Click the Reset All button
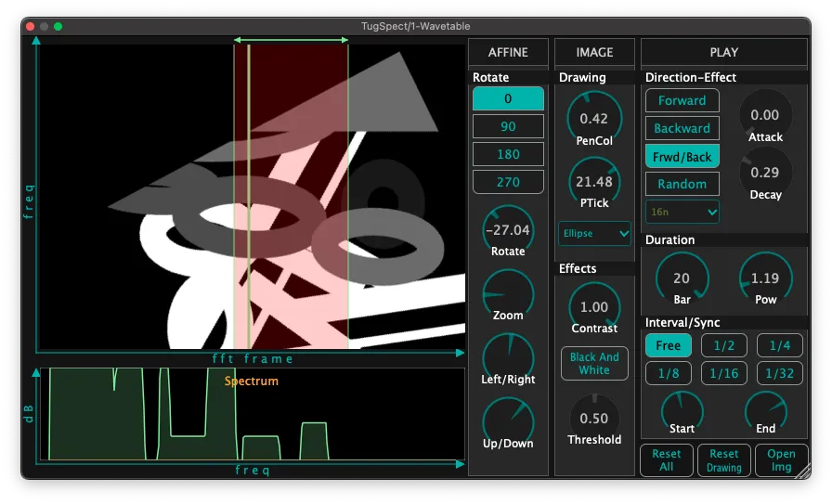Screen dimensions: 832x504 click(667, 460)
